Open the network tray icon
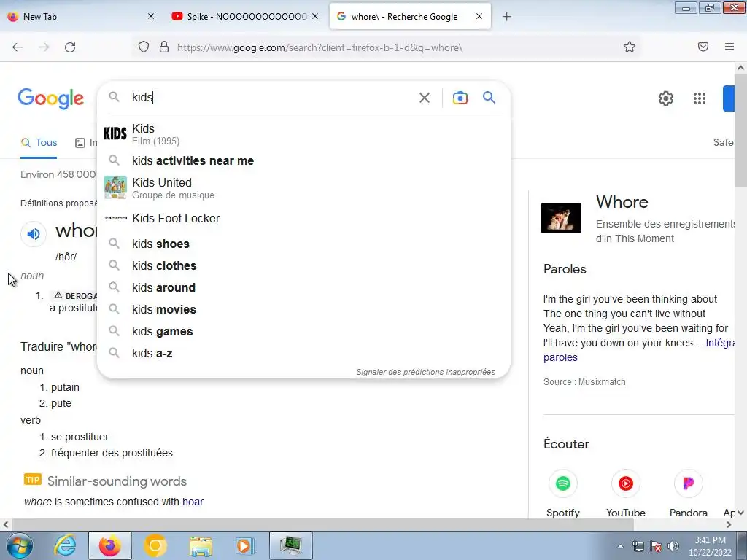The image size is (747, 560). click(x=638, y=546)
